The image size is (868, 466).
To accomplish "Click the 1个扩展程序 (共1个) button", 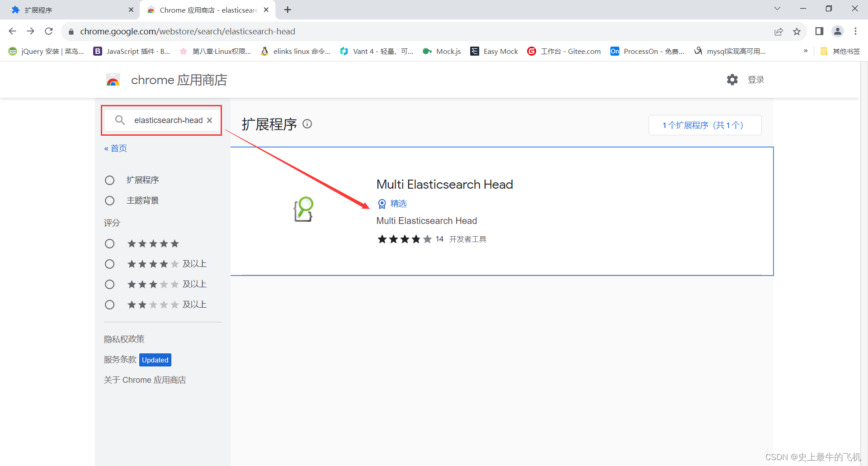I will (x=705, y=125).
